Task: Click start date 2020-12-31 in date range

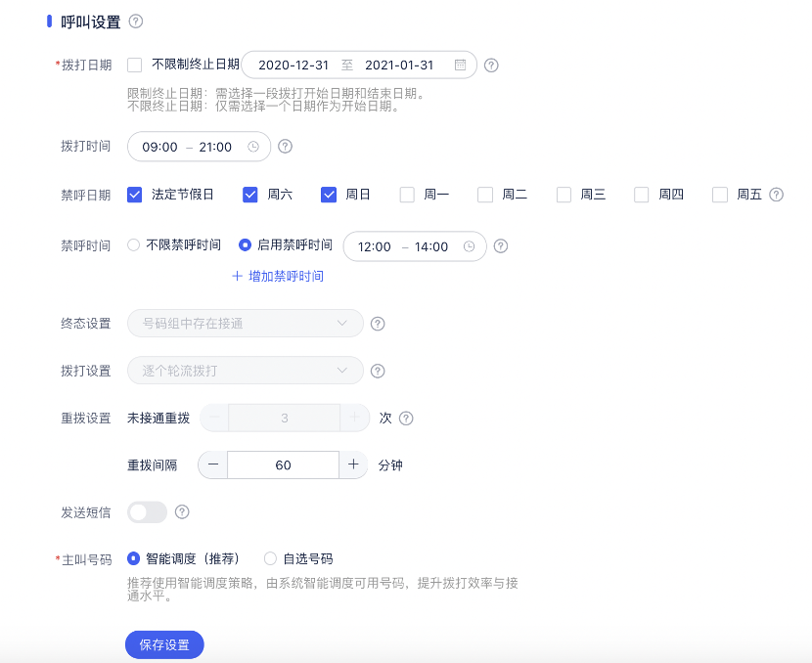Action: coord(293,66)
